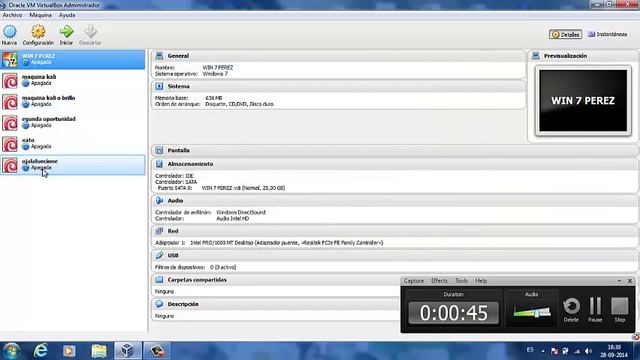Open the Ayuda menu
This screenshot has height=360, width=640.
(x=67, y=15)
